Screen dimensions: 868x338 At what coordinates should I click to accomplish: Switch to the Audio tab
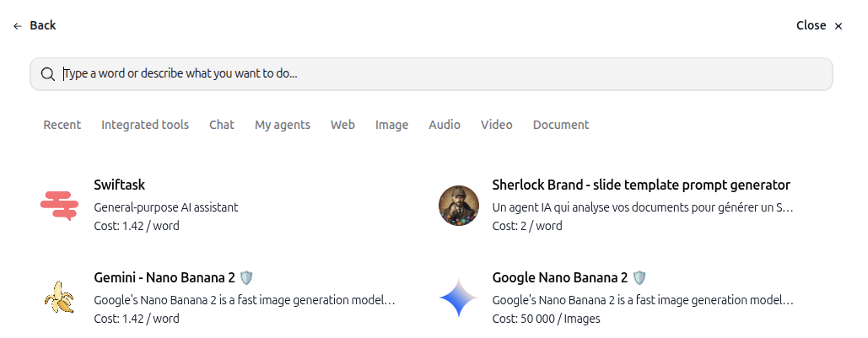click(445, 125)
